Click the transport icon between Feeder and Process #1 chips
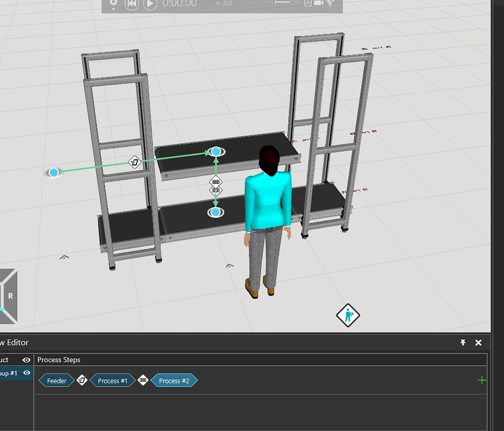 [82, 380]
